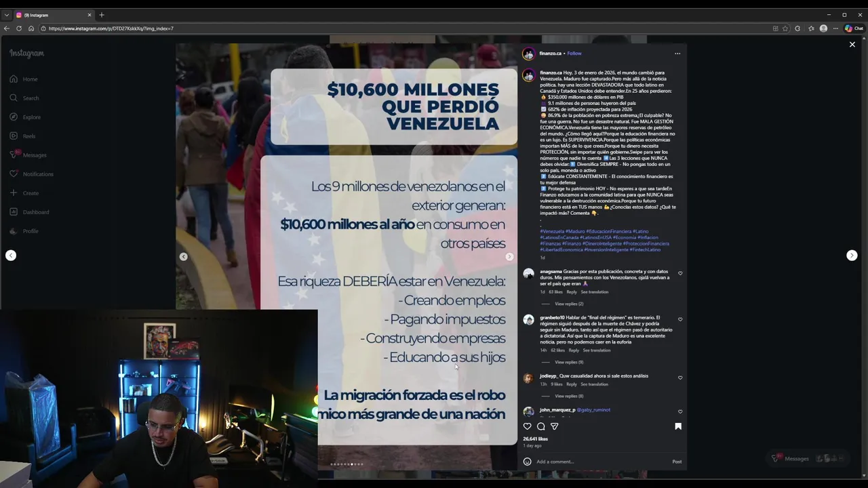Expand View replies (8)
The height and width of the screenshot is (488, 868).
coord(569,396)
